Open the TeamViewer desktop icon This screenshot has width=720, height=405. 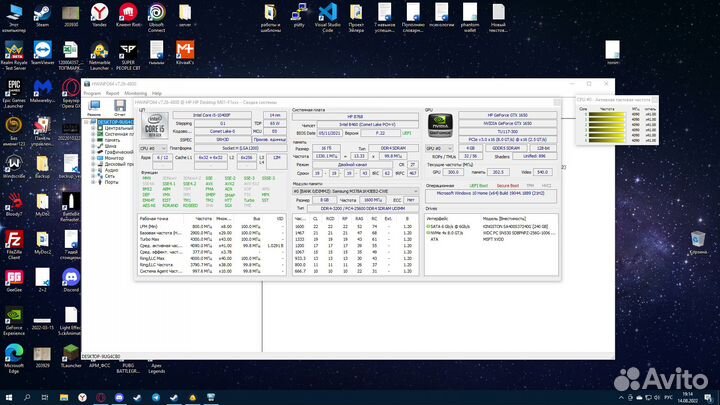42,52
